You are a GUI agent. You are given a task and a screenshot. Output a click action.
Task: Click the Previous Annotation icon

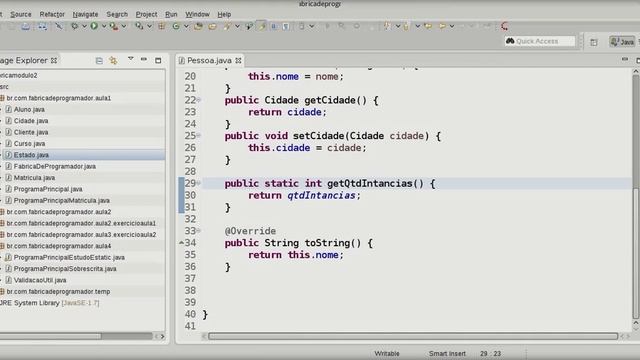pyautogui.click(x=406, y=26)
